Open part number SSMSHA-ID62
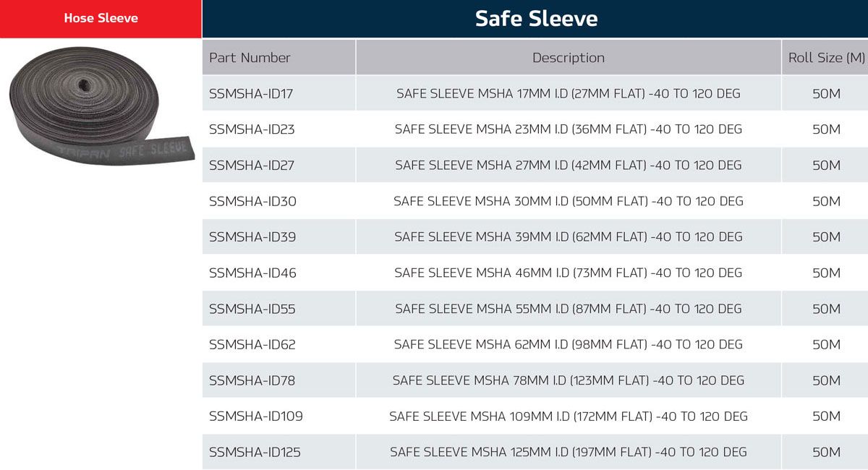This screenshot has height=470, width=868. pos(252,345)
